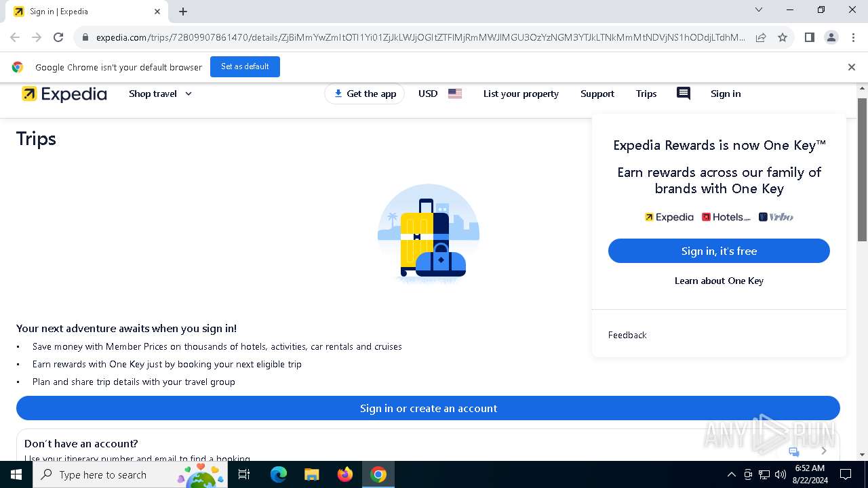The image size is (868, 488).
Task: Click the scrollbar up arrow
Action: click(863, 88)
